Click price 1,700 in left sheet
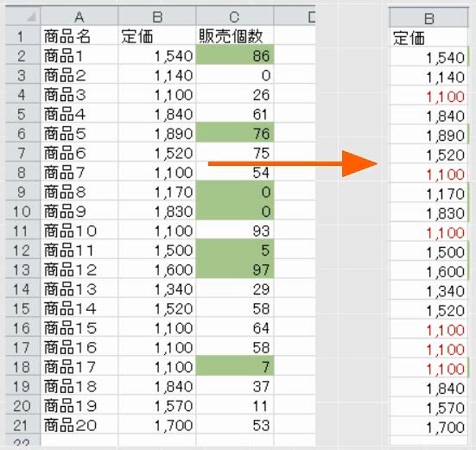Image resolution: width=476 pixels, height=450 pixels. click(157, 424)
